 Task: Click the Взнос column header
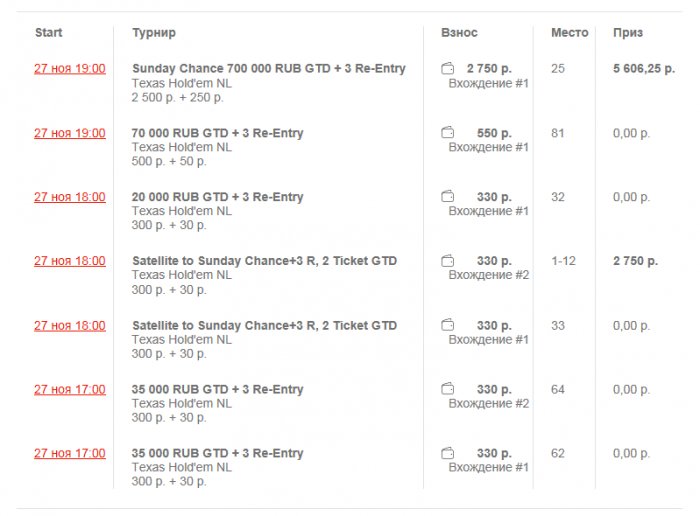coord(459,33)
